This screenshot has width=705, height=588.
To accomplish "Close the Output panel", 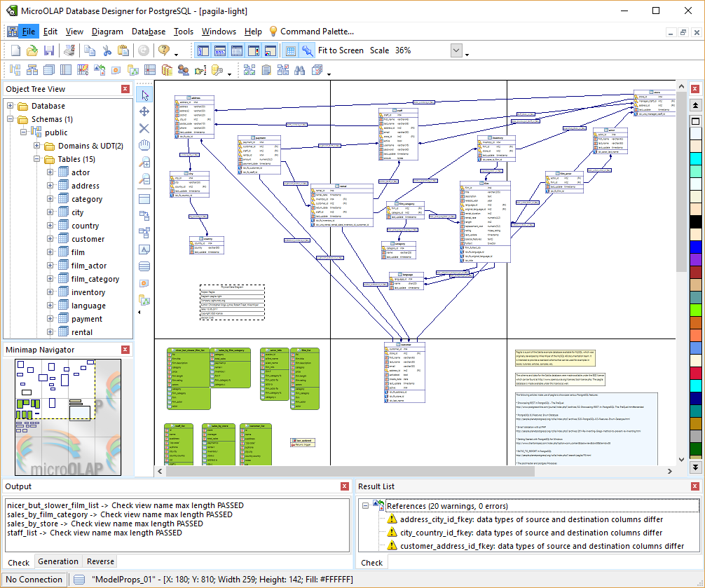I will point(345,486).
